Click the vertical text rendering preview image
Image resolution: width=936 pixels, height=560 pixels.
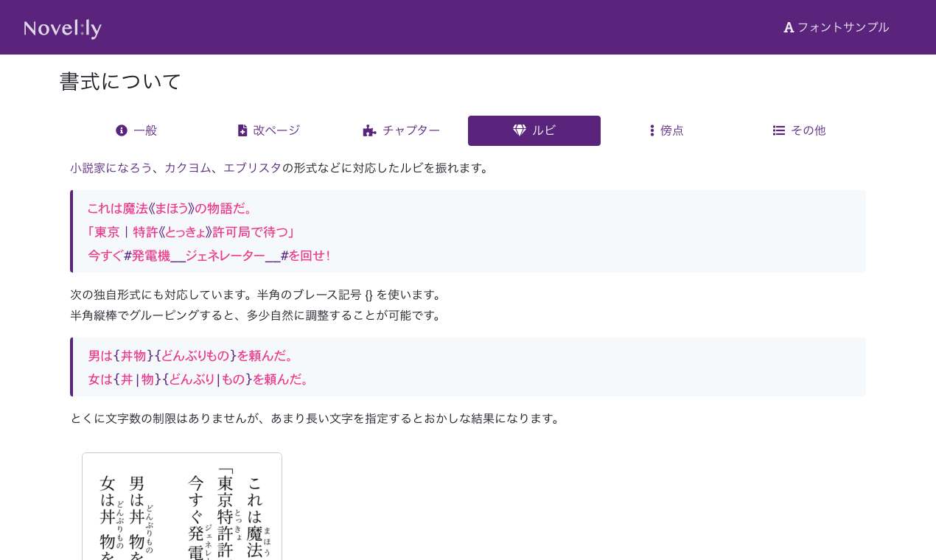pyautogui.click(x=181, y=508)
